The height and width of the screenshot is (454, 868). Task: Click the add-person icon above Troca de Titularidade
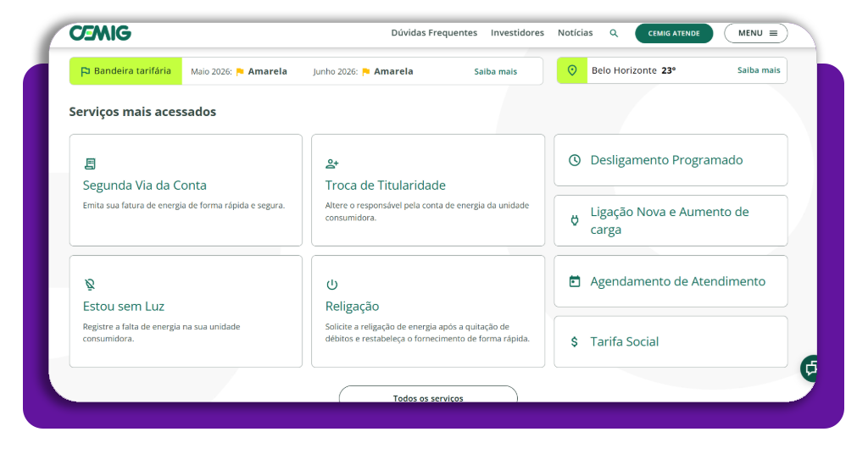[332, 163]
